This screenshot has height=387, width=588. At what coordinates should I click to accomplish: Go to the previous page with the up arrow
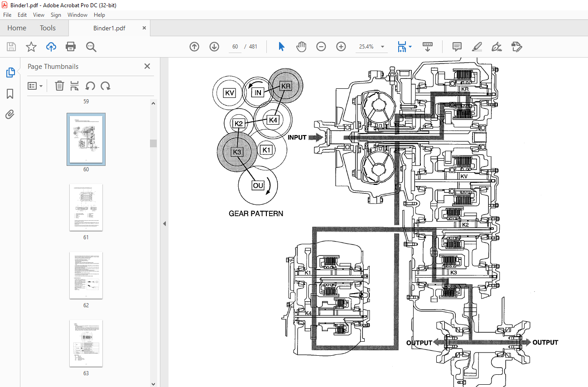(194, 47)
